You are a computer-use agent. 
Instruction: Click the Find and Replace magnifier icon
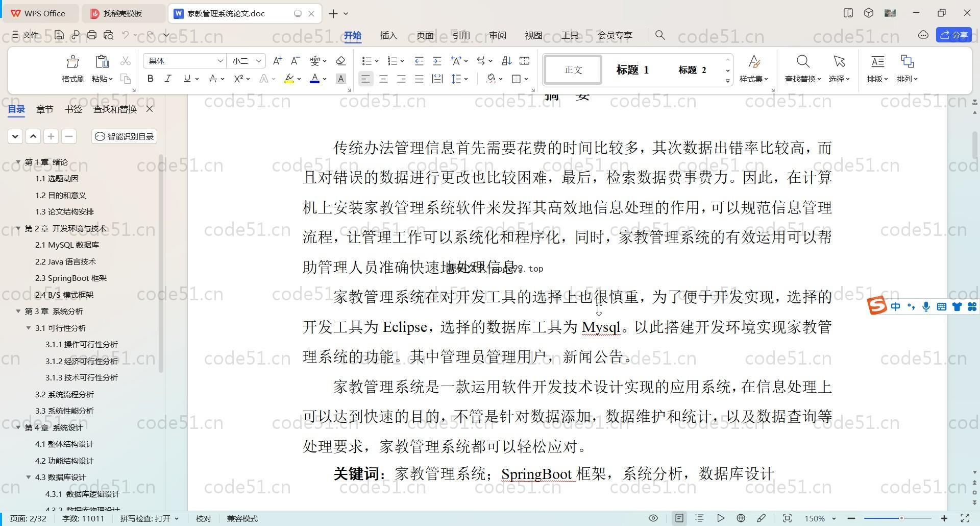coord(803,62)
